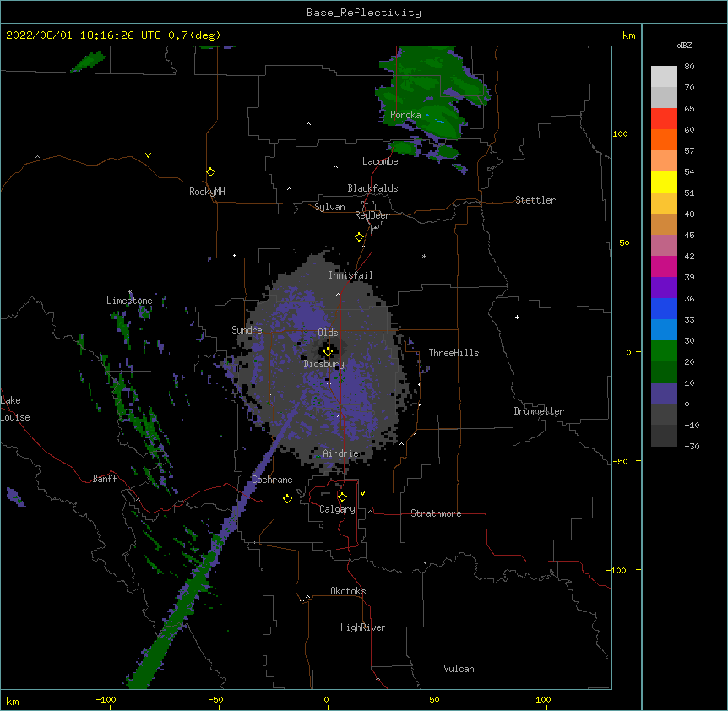Click the yellow V marker northwest of RockyMH
The image size is (728, 711).
[148, 155]
